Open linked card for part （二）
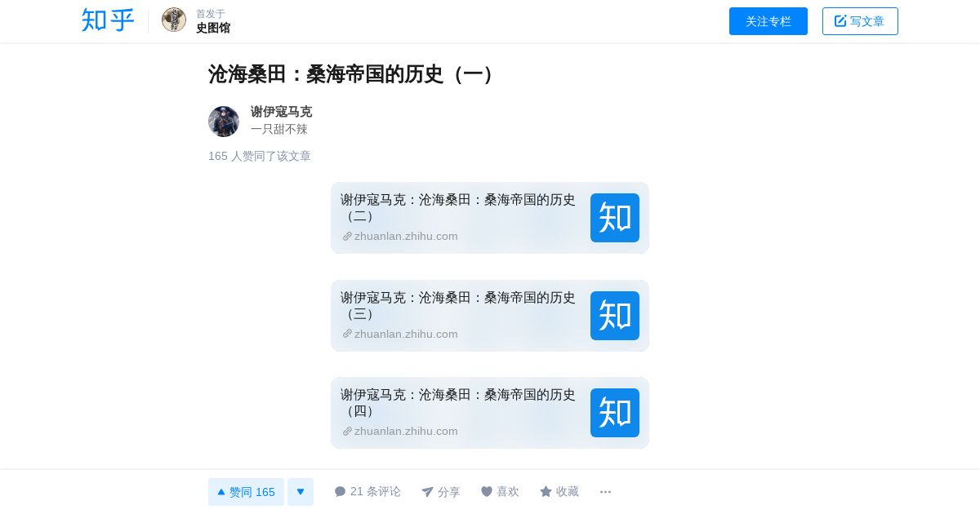The height and width of the screenshot is (514, 980). pyautogui.click(x=490, y=218)
